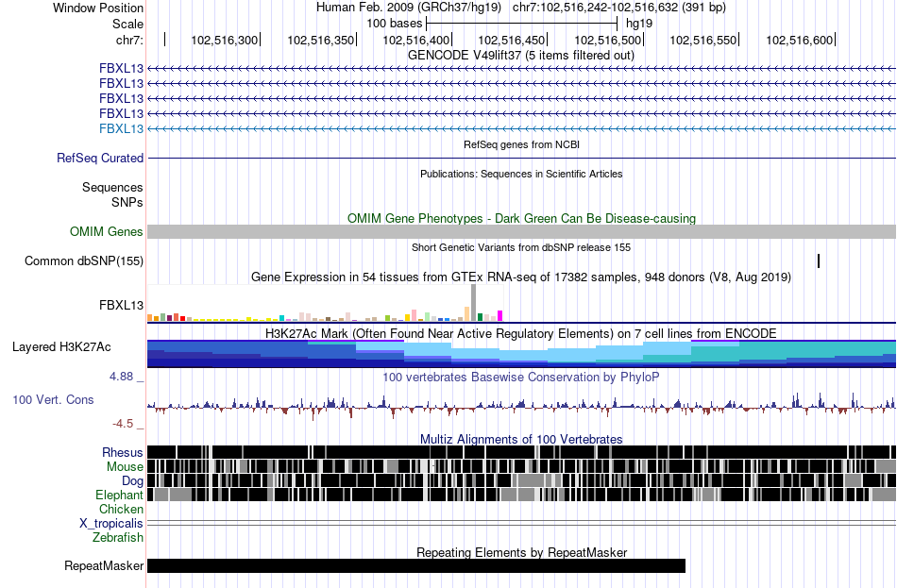Open Repeating Elements by RepeatMasker title
Viewport: 897px width, 588px height.
[x=521, y=552]
